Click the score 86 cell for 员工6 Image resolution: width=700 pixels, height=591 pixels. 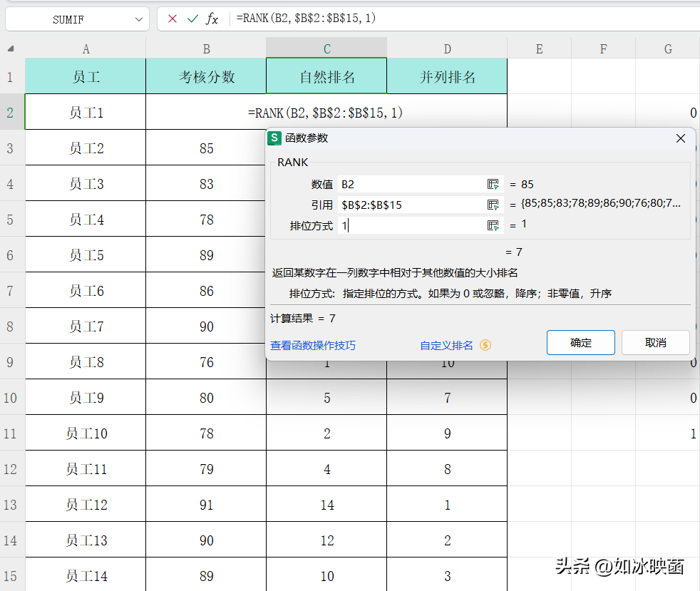click(x=206, y=291)
